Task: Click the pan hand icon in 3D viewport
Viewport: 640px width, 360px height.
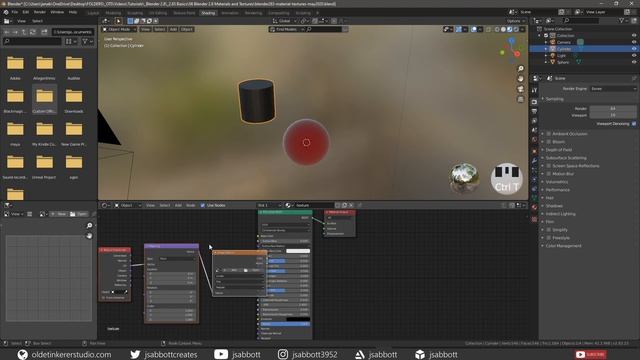Action: 520,79
